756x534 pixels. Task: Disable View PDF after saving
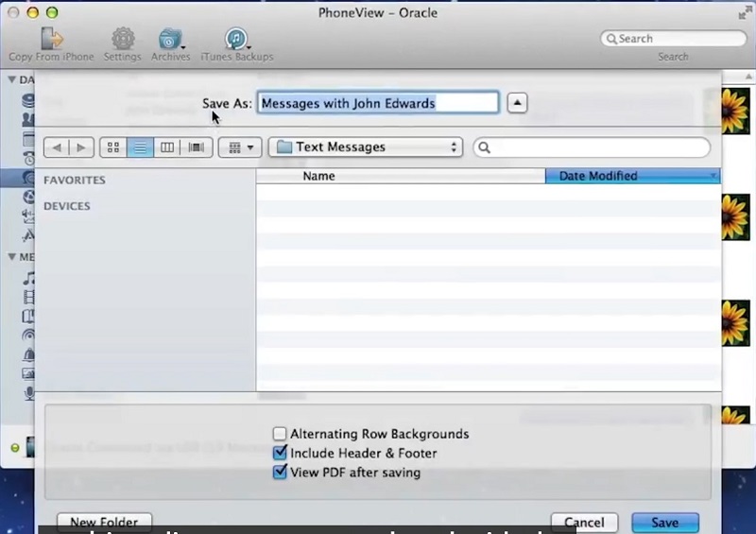point(280,472)
